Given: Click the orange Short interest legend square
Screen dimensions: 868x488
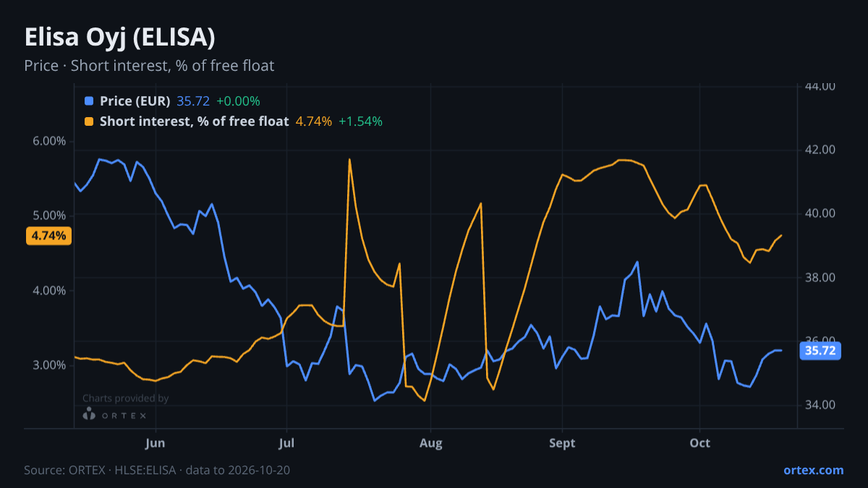Looking at the screenshot, I should point(89,121).
